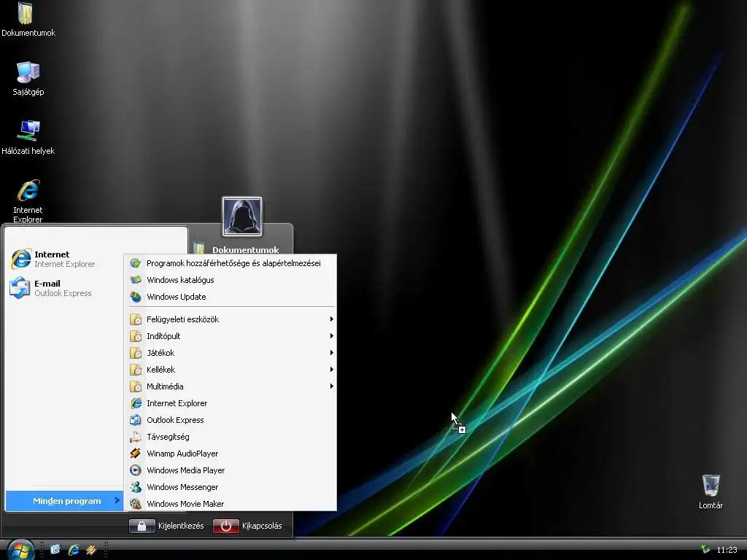Expand the Felügyeleti eszközök submenu
This screenshot has height=560, width=747.
(x=231, y=319)
